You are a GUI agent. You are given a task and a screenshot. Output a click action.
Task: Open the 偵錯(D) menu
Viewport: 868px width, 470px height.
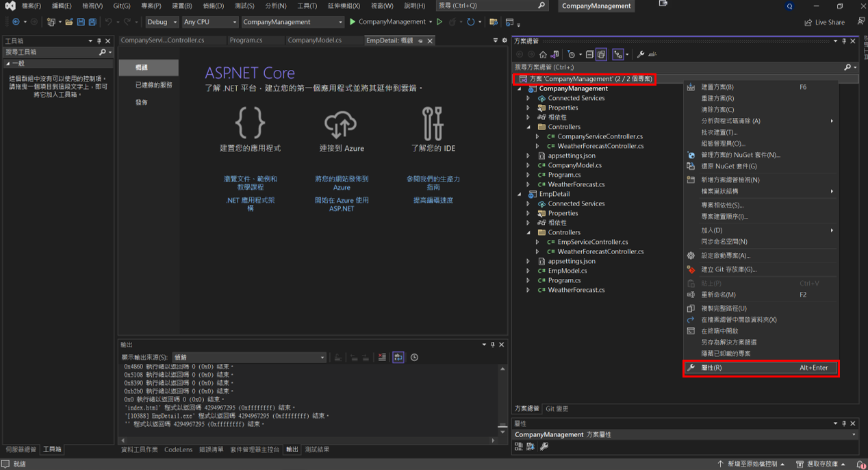tap(214, 5)
